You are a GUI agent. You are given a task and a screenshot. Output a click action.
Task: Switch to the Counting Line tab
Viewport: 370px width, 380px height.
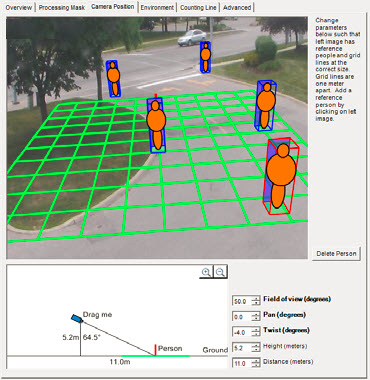[x=198, y=7]
